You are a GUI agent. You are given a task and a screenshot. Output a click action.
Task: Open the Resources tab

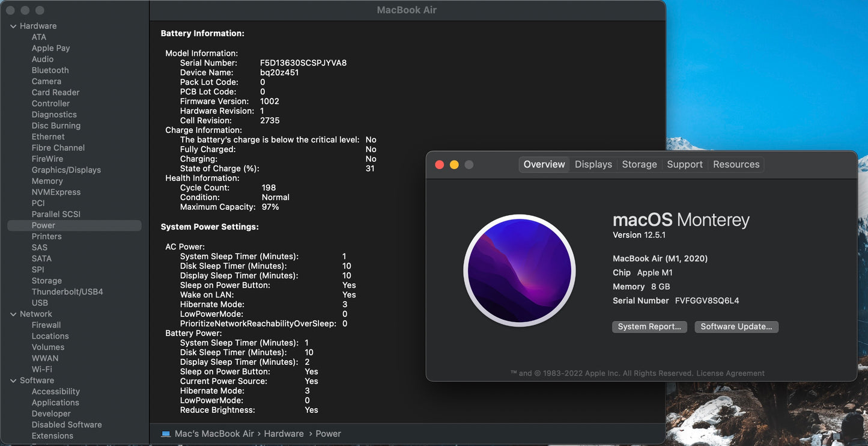[x=736, y=165]
